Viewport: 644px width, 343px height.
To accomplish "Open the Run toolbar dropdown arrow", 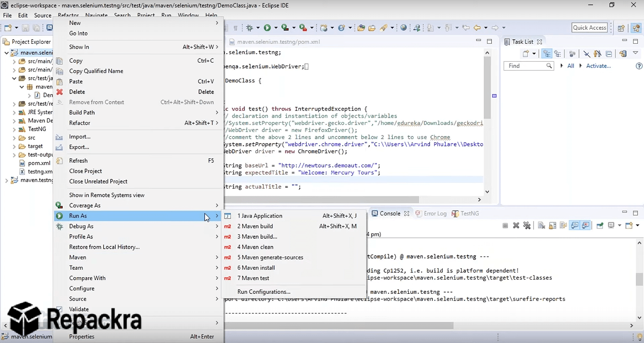I will pos(276,28).
